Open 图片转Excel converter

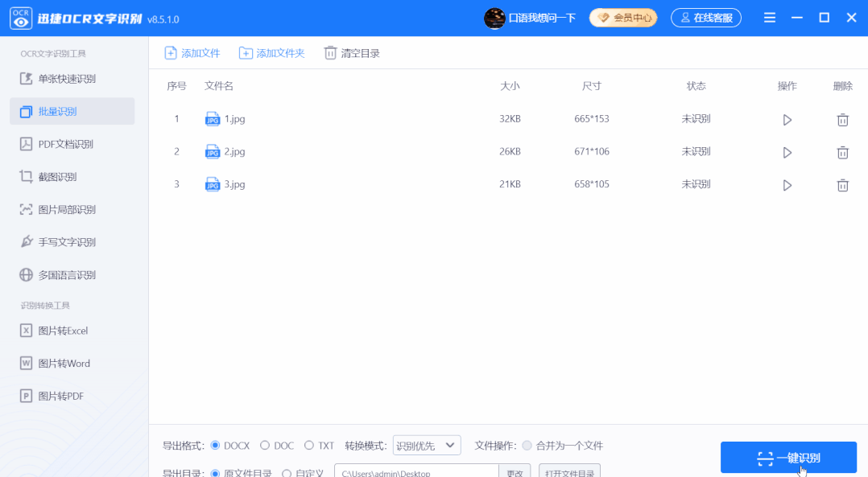pos(72,331)
